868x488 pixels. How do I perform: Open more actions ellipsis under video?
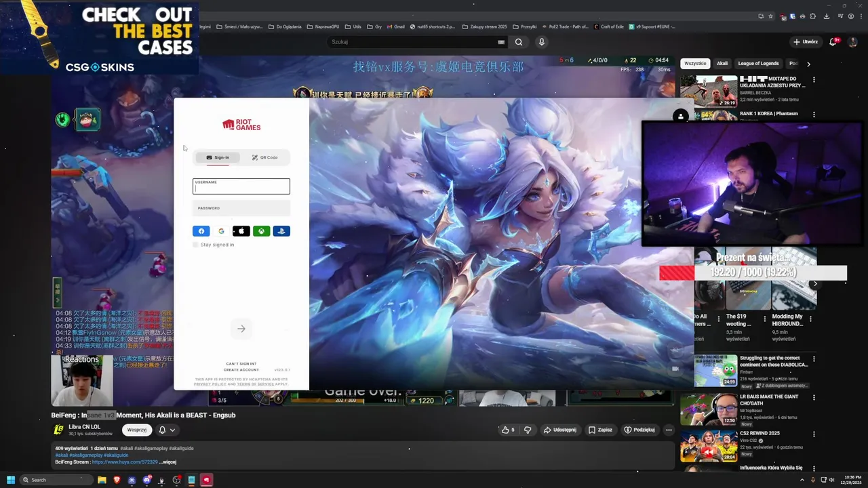pyautogui.click(x=669, y=430)
